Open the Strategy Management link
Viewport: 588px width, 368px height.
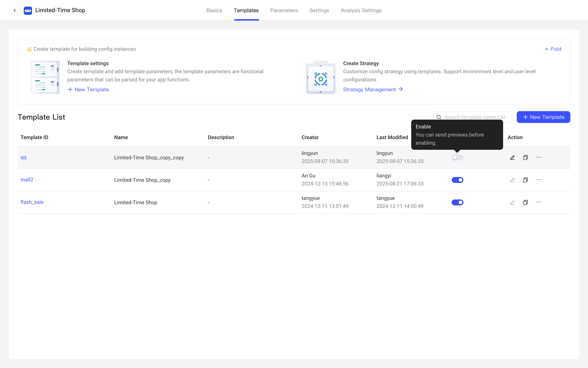click(x=373, y=90)
